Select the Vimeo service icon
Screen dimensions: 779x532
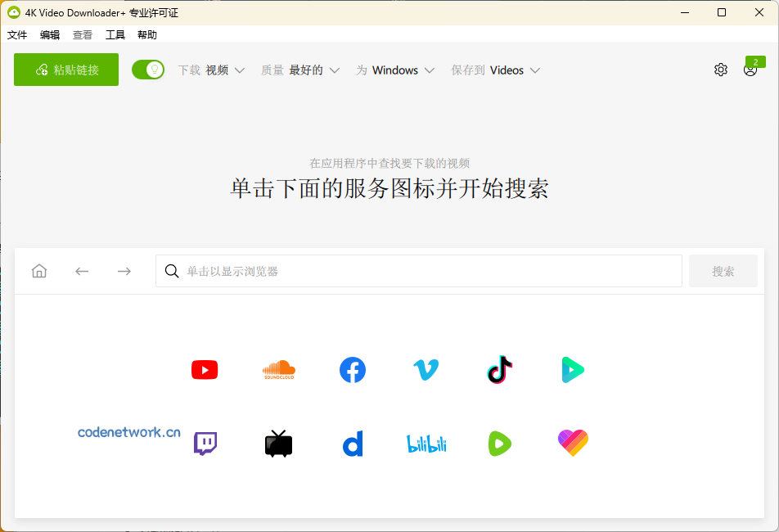tap(426, 370)
